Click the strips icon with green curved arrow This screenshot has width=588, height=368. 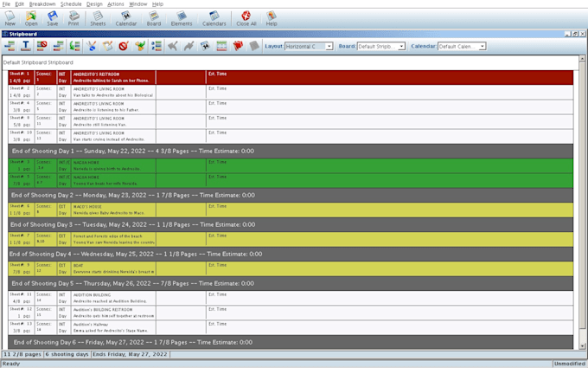pos(74,46)
